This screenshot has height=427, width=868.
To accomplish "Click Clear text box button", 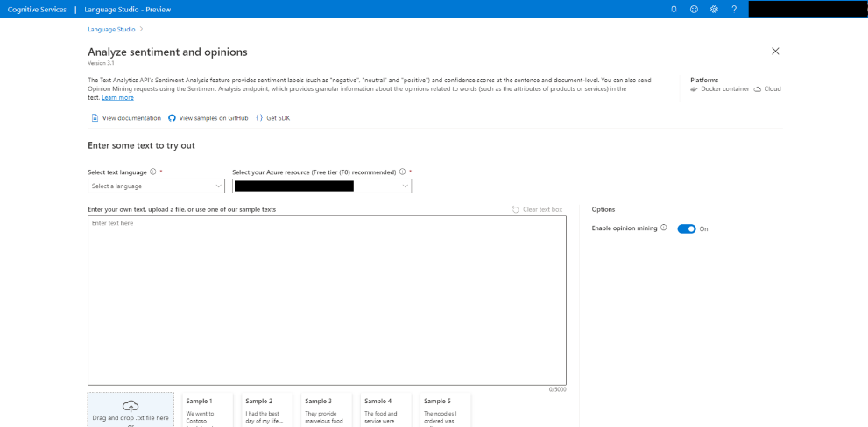I will 537,209.
